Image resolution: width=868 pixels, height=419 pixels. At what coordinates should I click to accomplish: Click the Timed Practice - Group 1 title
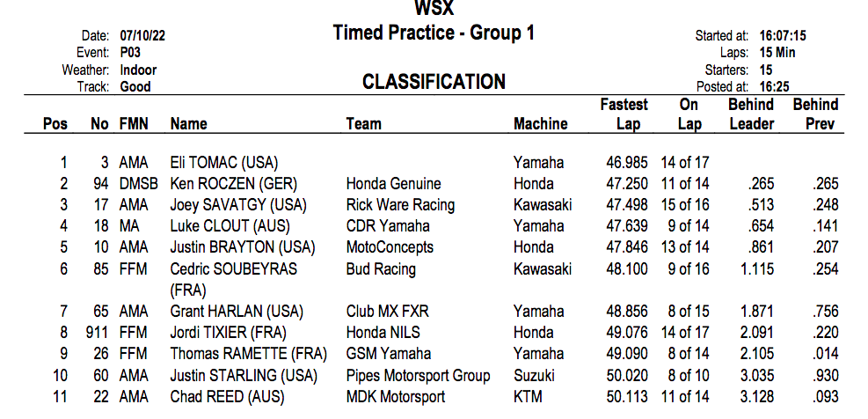tap(434, 33)
